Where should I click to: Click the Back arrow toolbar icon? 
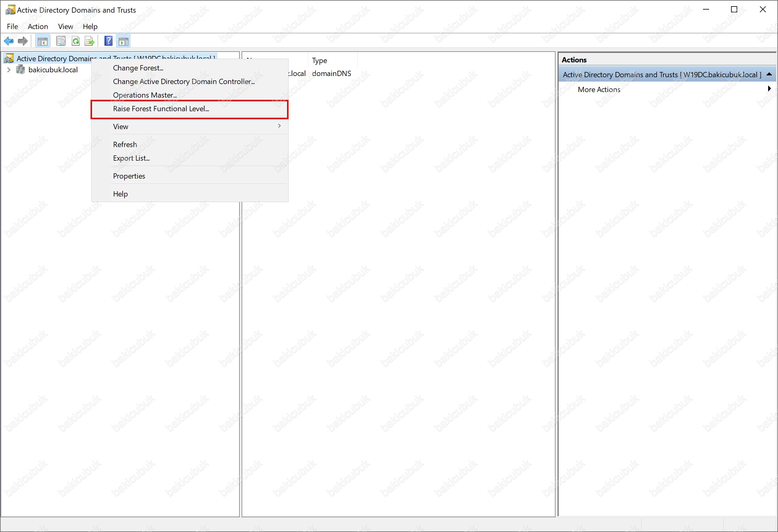tap(9, 41)
